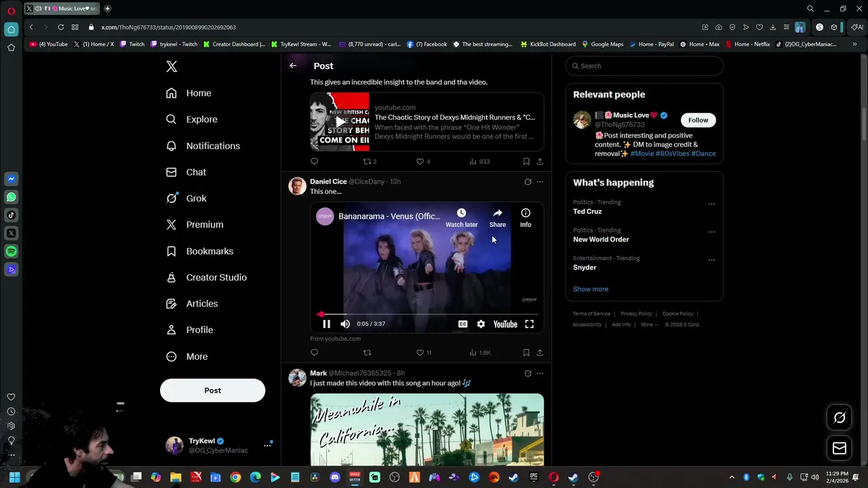Image resolution: width=868 pixels, height=488 pixels.
Task: Bookmark Daniel Cice's reply
Action: coord(526,352)
